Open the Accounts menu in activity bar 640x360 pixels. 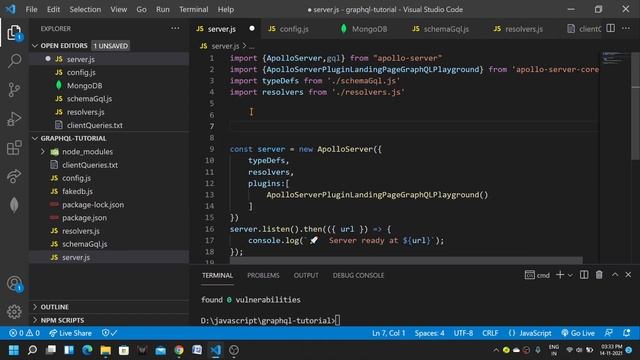(14, 283)
